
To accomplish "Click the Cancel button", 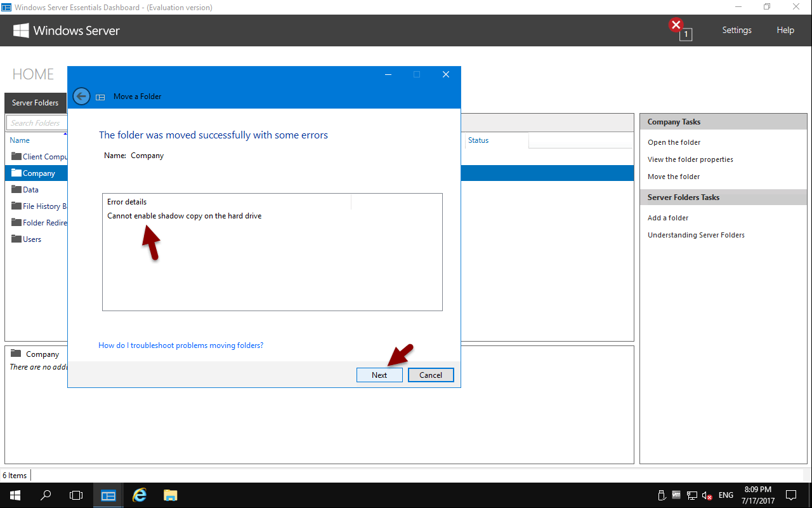I will (x=431, y=375).
